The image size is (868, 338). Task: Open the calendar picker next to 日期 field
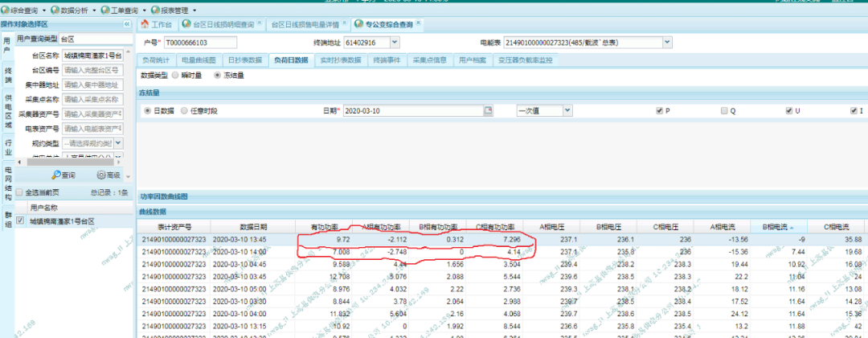[489, 111]
